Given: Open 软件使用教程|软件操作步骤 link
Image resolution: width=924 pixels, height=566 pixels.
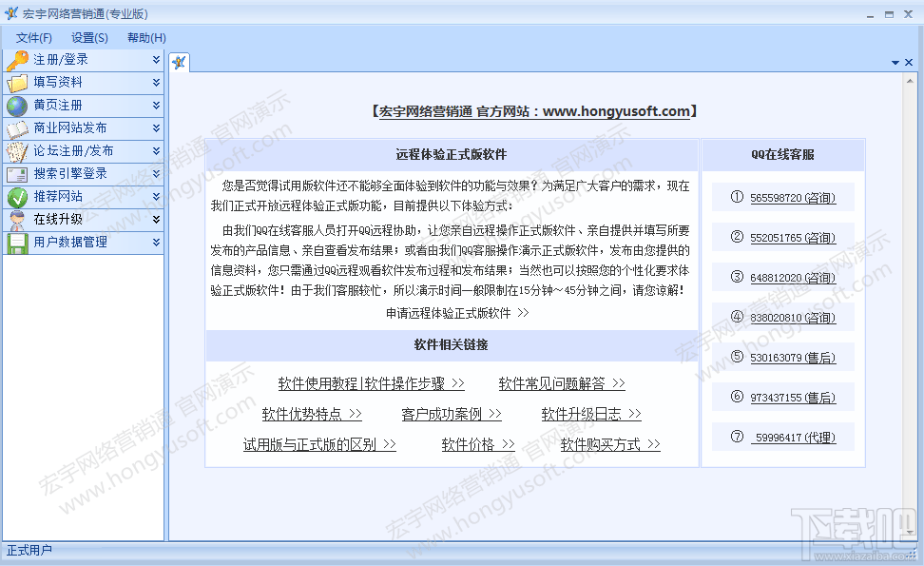Looking at the screenshot, I should pyautogui.click(x=372, y=383).
